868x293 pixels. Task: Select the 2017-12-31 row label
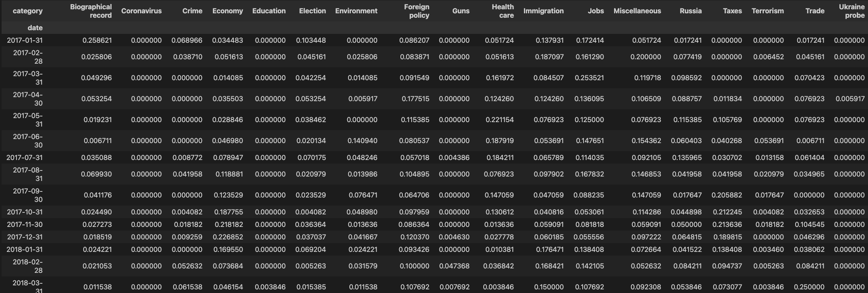(25, 237)
